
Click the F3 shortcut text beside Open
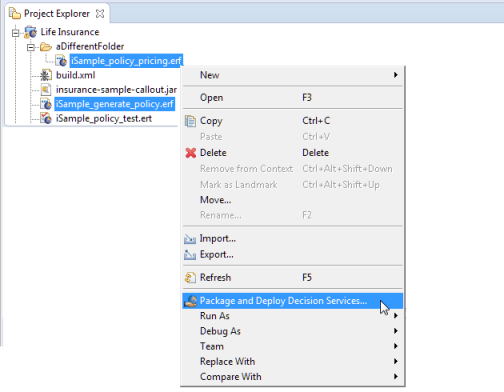click(307, 98)
